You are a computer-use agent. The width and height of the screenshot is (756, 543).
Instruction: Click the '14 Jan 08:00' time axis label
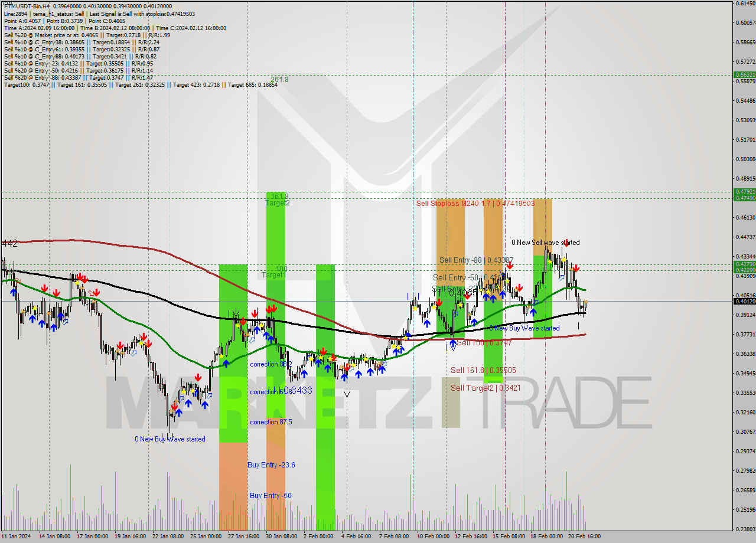(54, 537)
